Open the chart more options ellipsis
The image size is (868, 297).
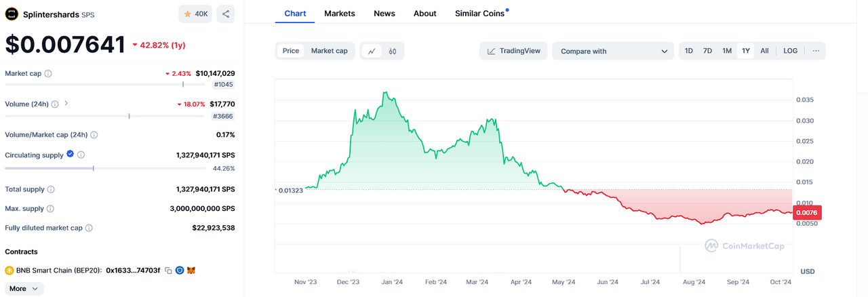816,51
